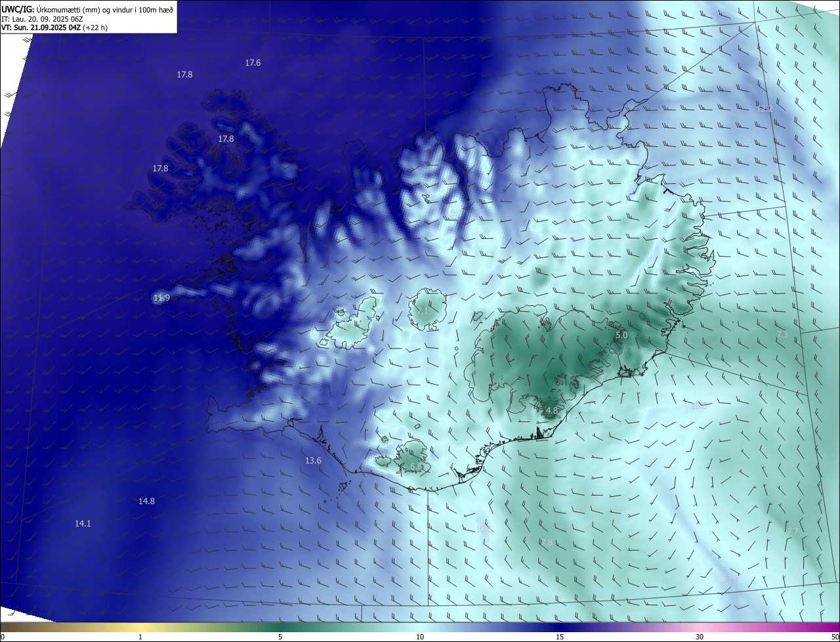
Task: Click the colorbar tick label 50
Action: tap(835, 637)
